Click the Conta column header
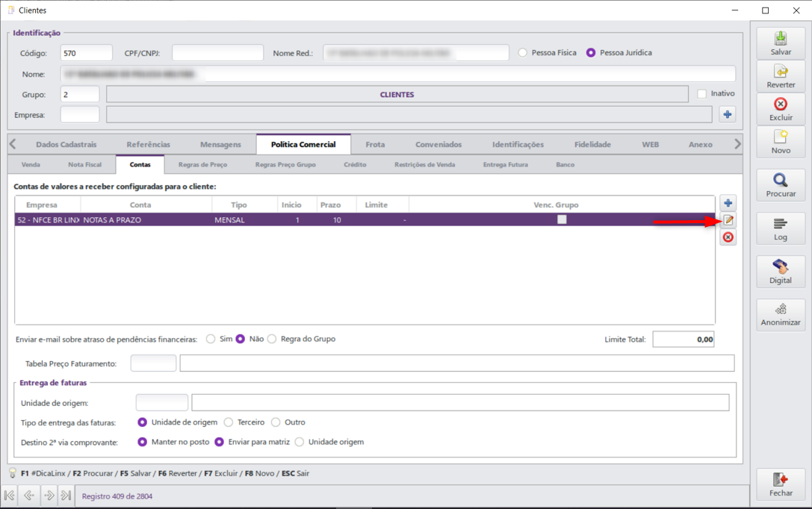 click(x=140, y=204)
